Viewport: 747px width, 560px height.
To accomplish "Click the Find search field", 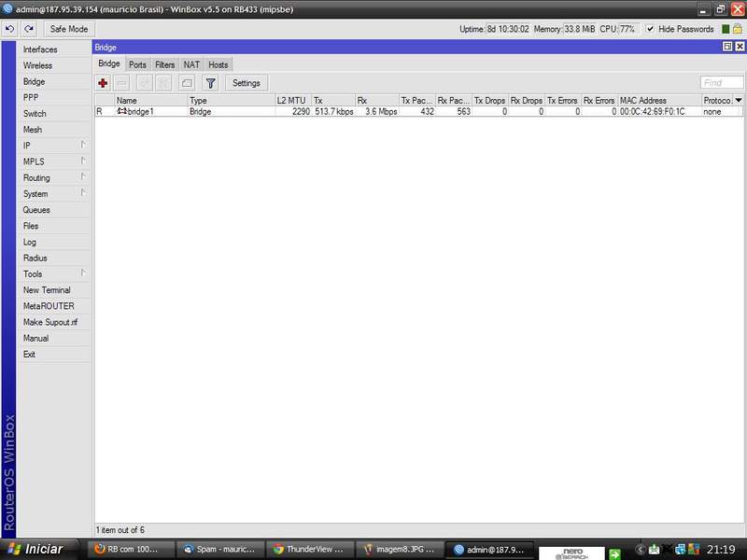I will (x=721, y=83).
